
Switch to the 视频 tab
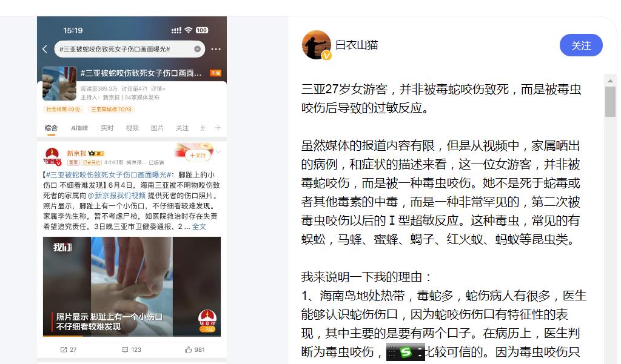click(132, 128)
